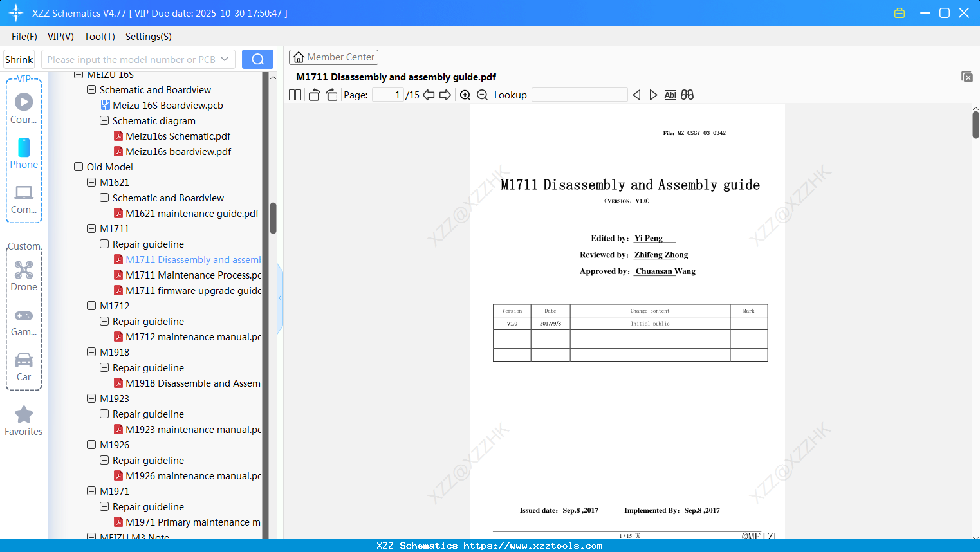Image resolution: width=980 pixels, height=552 pixels.
Task: Click the PDF viewer vertical scrollbar thumb
Action: pyautogui.click(x=975, y=125)
